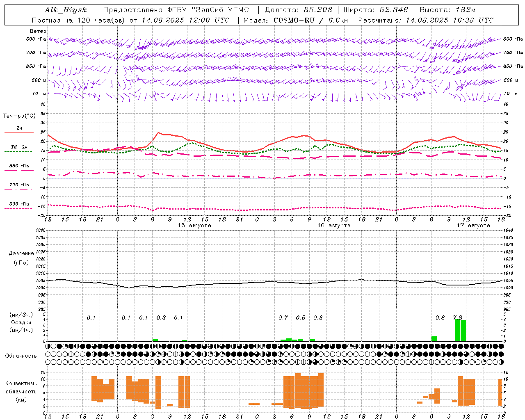Click the '15 августа' date label

194,226
